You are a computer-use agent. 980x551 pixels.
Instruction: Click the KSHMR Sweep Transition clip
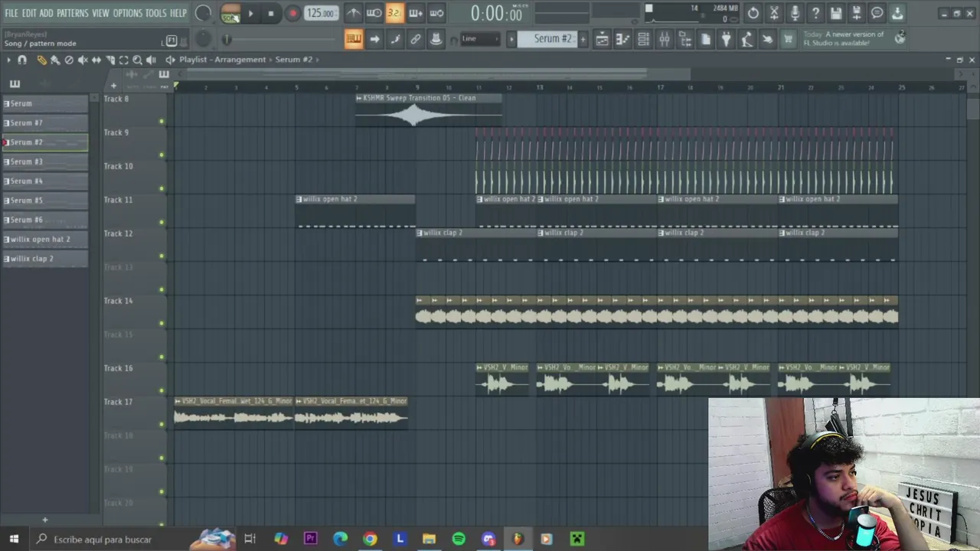429,110
